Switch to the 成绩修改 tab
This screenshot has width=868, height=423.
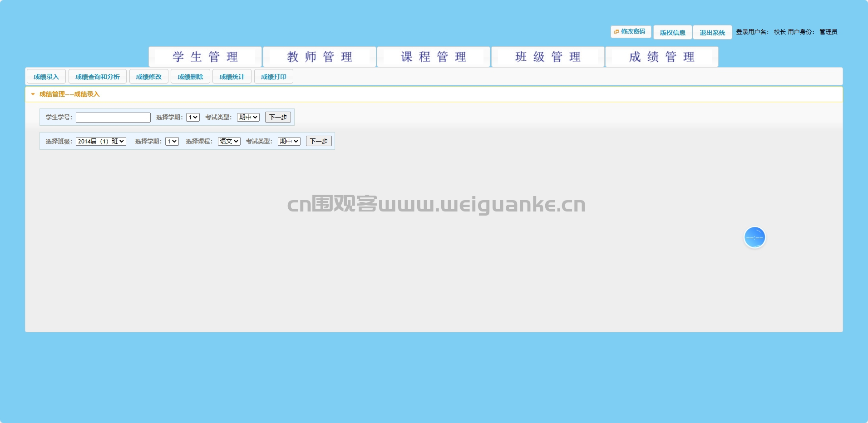coord(149,77)
